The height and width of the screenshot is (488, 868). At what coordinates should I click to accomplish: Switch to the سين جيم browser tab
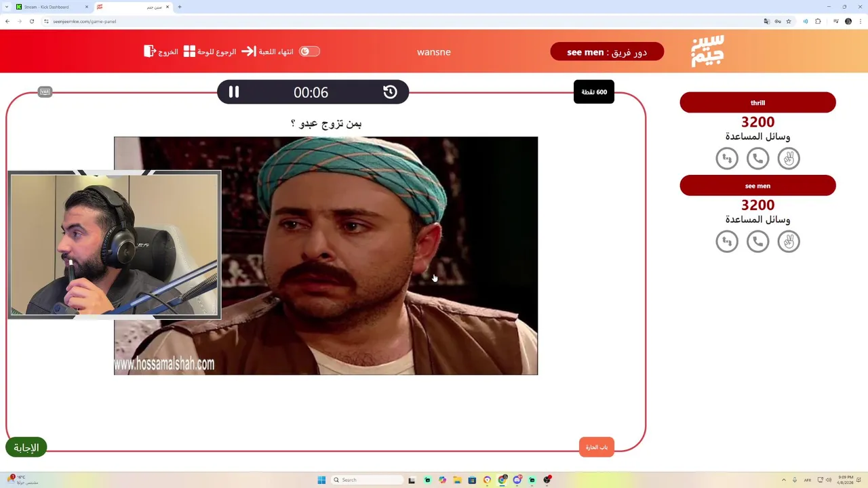134,7
